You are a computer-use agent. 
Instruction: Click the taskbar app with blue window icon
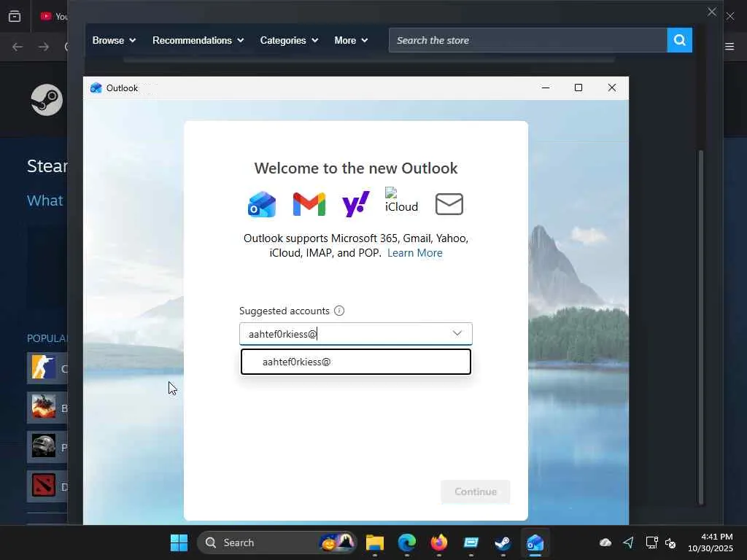click(471, 542)
